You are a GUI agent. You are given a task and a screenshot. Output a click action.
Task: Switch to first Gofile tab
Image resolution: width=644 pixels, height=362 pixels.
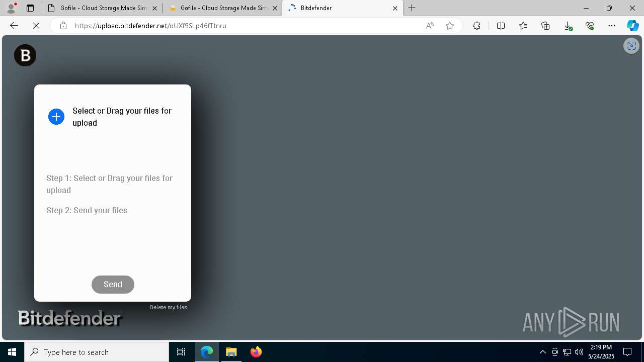(102, 8)
